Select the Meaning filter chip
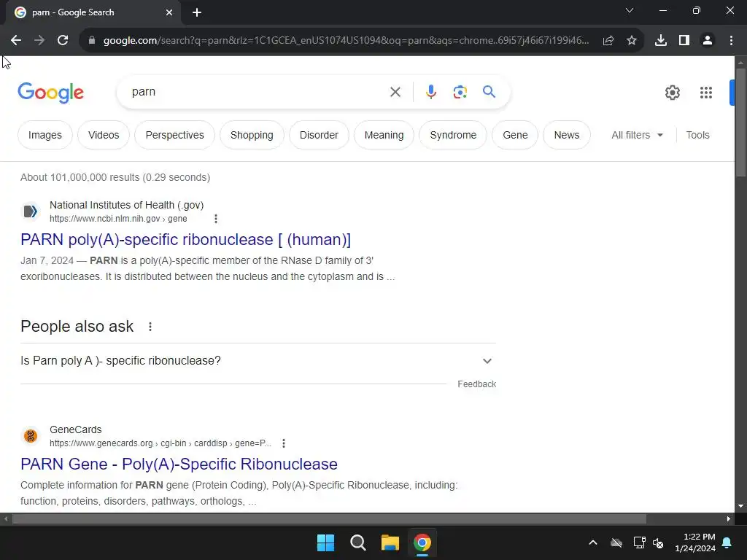Viewport: 747px width, 560px height. click(x=384, y=135)
